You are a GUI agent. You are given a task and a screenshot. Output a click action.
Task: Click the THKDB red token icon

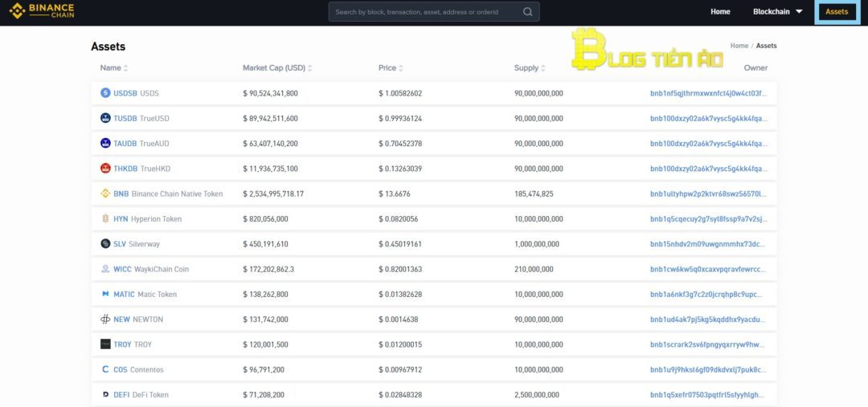105,169
